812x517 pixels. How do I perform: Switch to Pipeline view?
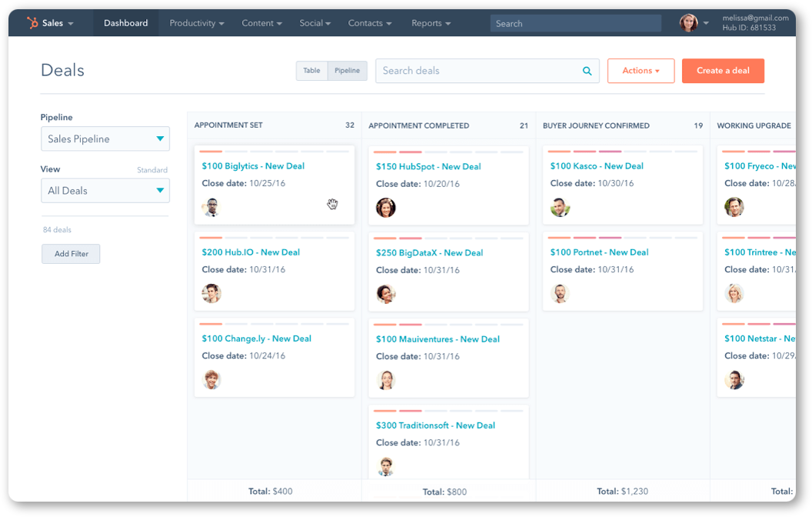tap(347, 71)
